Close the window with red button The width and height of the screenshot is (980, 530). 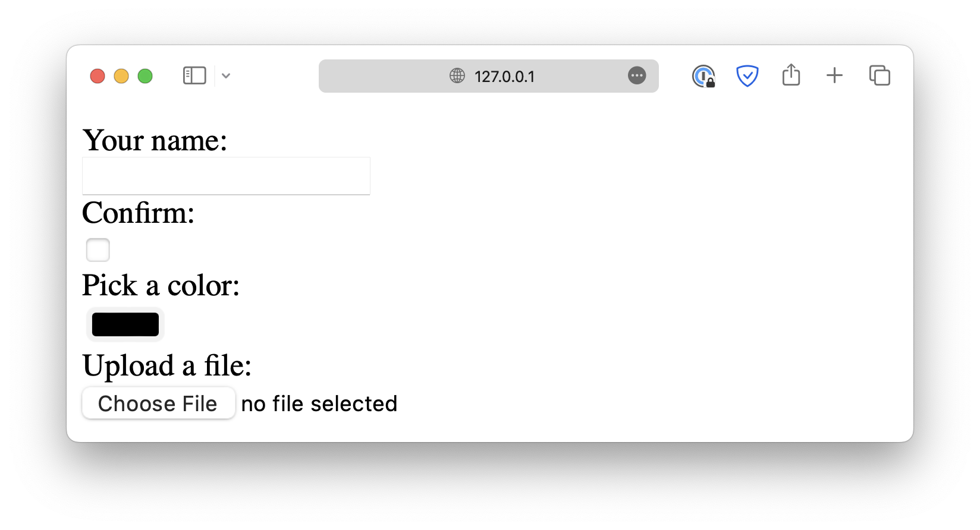coord(98,76)
